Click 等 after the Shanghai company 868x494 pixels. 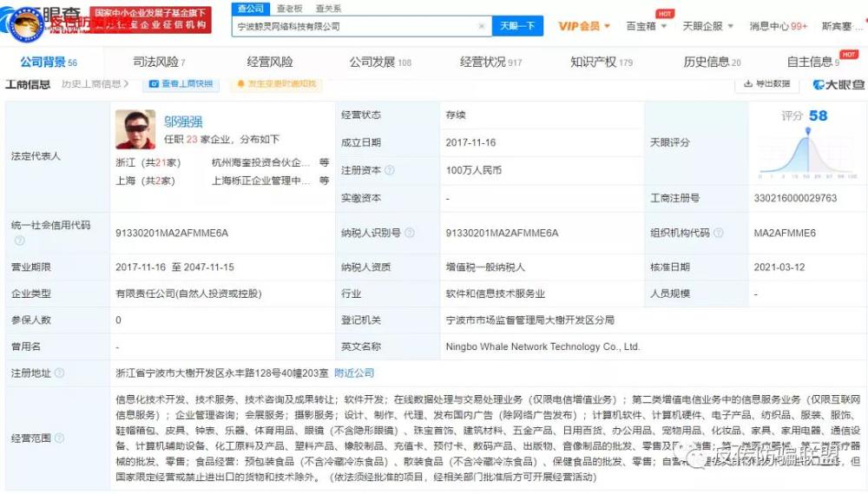pyautogui.click(x=325, y=181)
